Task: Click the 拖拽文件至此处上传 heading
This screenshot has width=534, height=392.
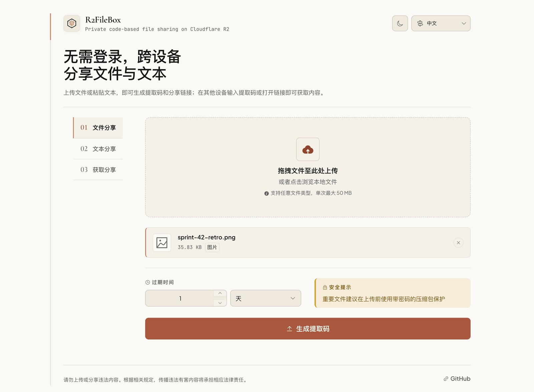Action: click(308, 171)
